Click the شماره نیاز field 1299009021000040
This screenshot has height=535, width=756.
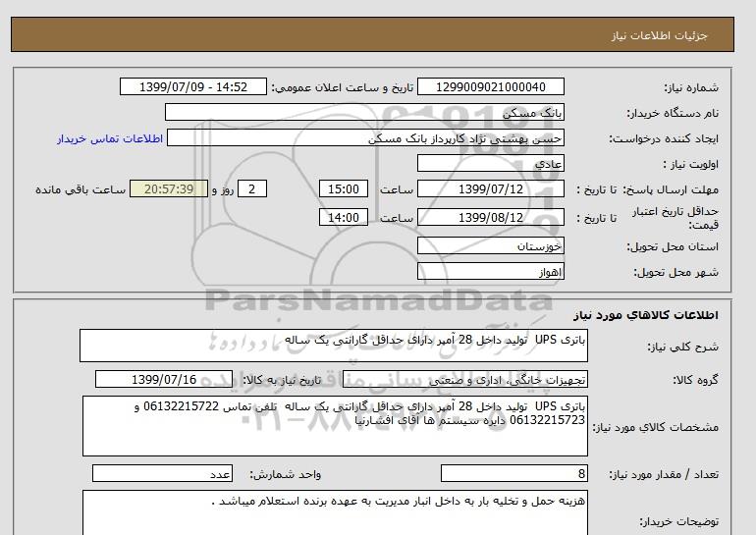492,87
